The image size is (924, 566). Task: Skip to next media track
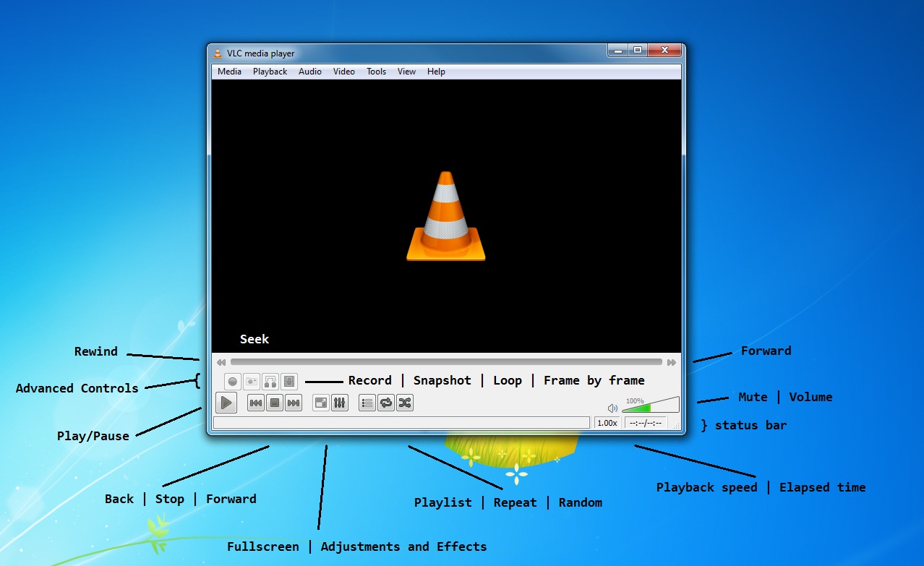coord(294,403)
